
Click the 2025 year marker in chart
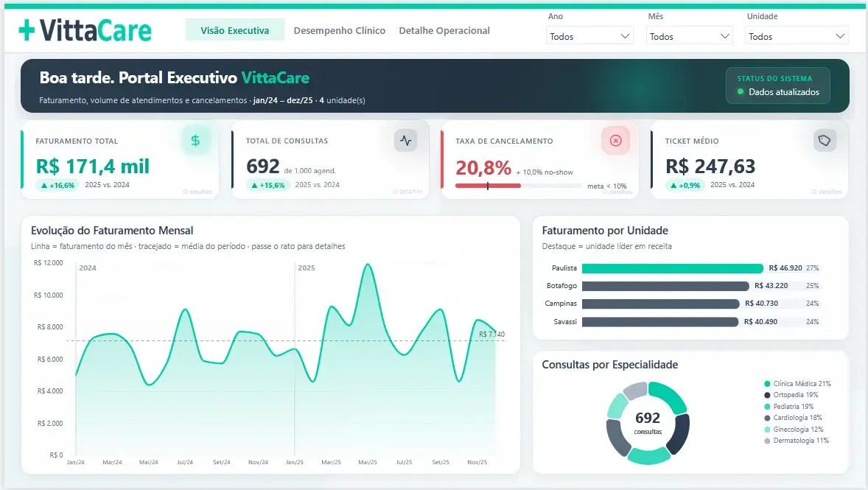coord(306,268)
